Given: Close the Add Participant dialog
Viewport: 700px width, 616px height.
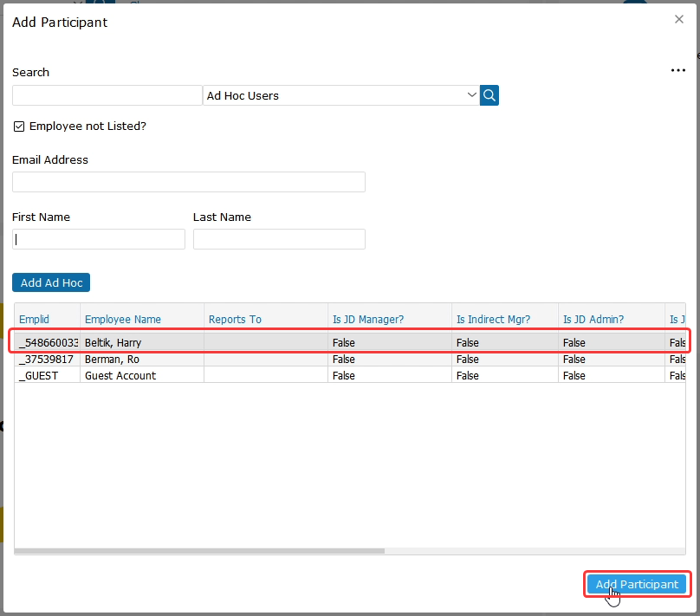Looking at the screenshot, I should tap(679, 19).
